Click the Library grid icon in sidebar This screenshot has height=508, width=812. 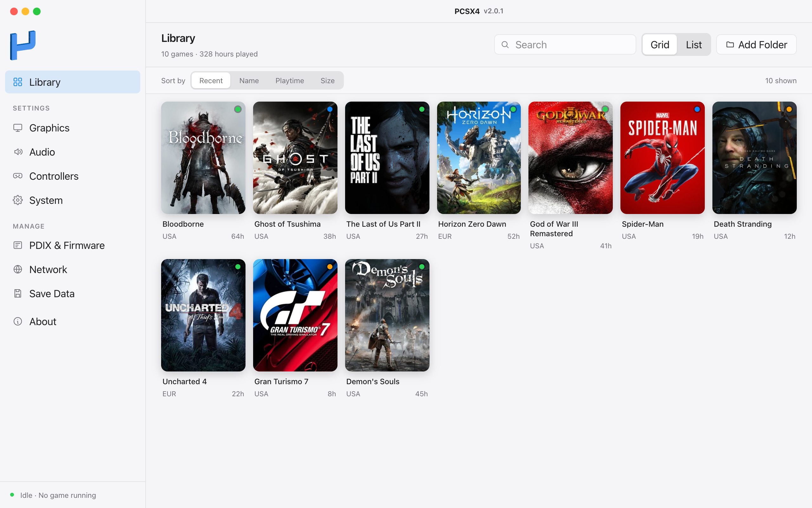[18, 82]
